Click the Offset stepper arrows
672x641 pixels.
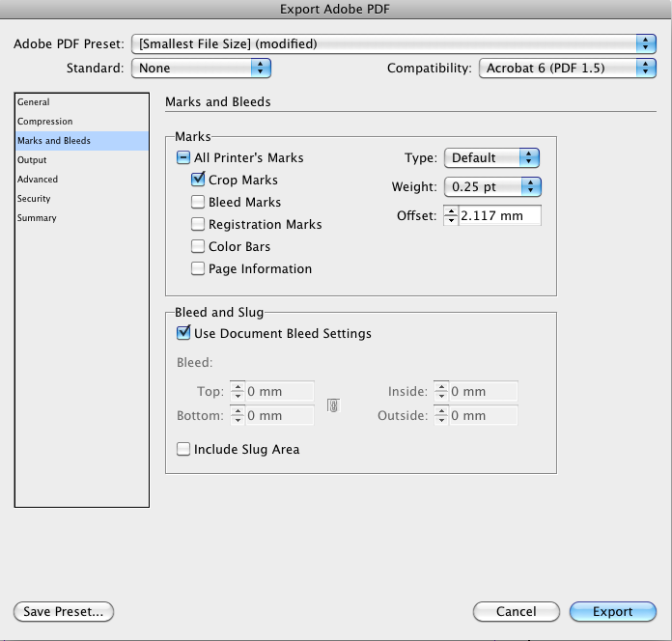451,215
